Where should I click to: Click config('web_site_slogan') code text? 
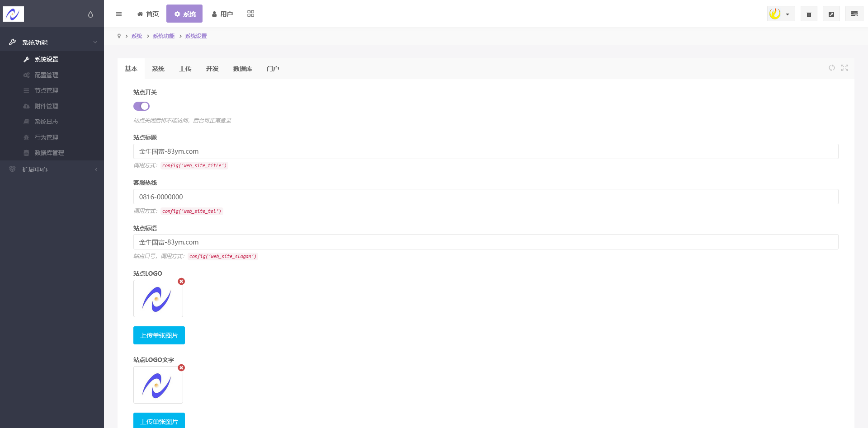coord(223,256)
